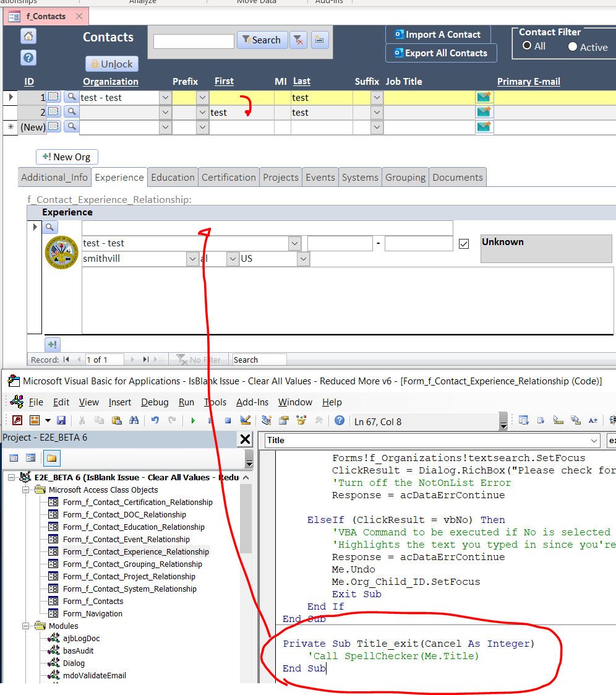Select All contact filter radio button
The image size is (616, 695).
527,46
